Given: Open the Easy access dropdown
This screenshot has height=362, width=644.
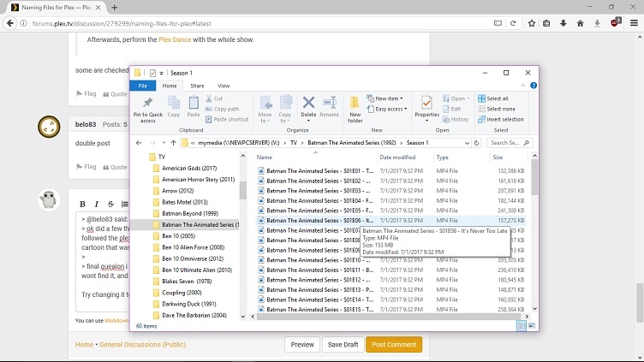Looking at the screenshot, I should (x=387, y=109).
